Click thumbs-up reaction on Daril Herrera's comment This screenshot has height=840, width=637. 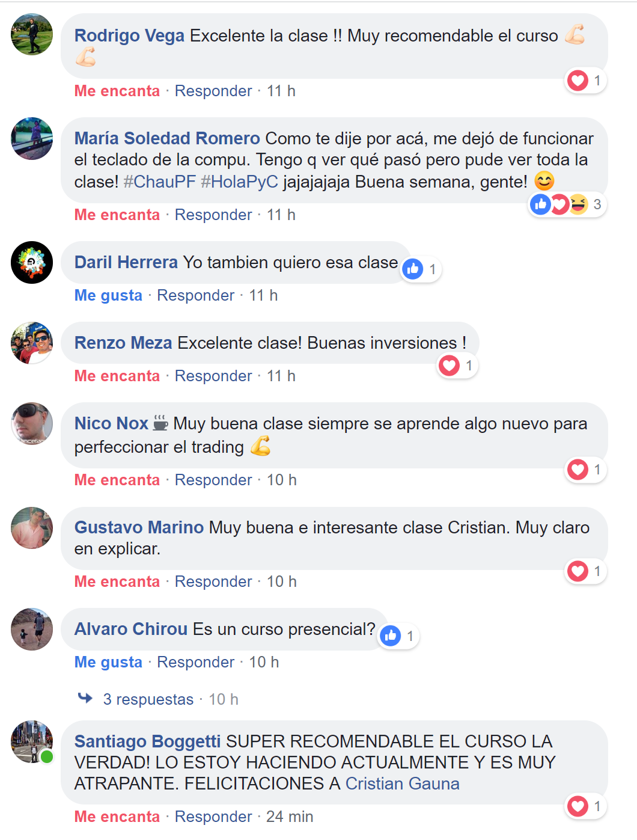click(413, 269)
